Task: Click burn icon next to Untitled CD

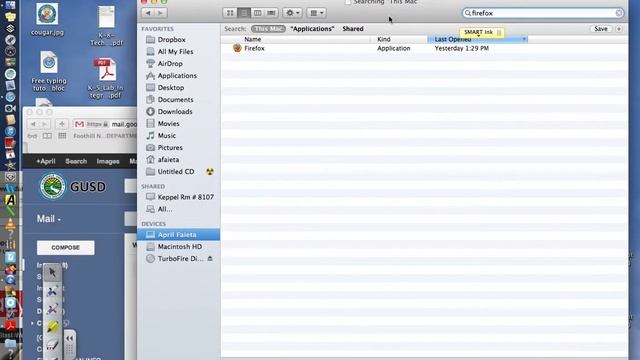Action: click(x=210, y=171)
